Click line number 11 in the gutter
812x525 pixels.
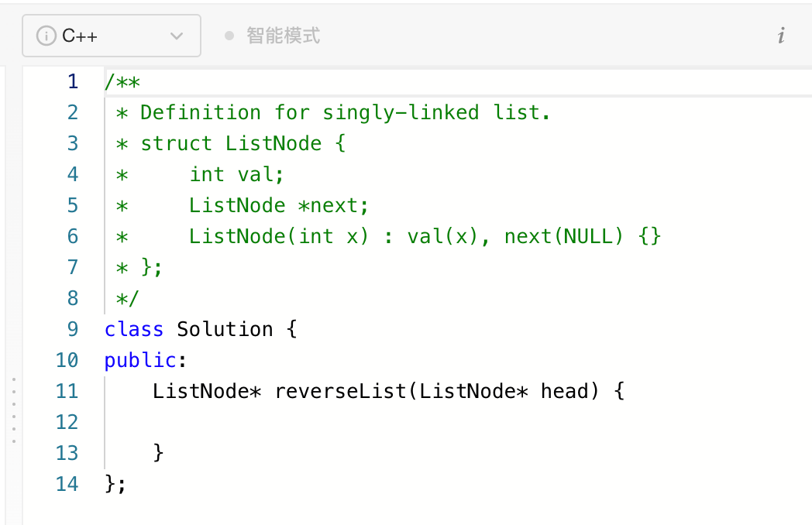(67, 391)
